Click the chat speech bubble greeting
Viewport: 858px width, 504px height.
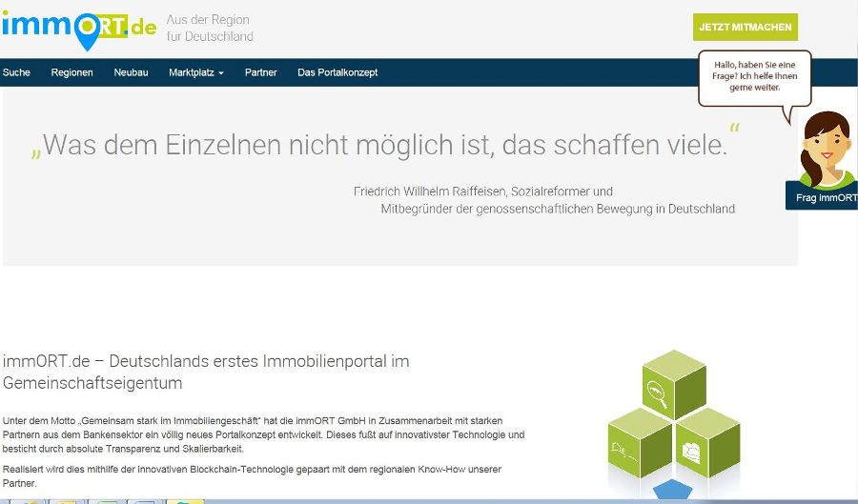pyautogui.click(x=755, y=77)
